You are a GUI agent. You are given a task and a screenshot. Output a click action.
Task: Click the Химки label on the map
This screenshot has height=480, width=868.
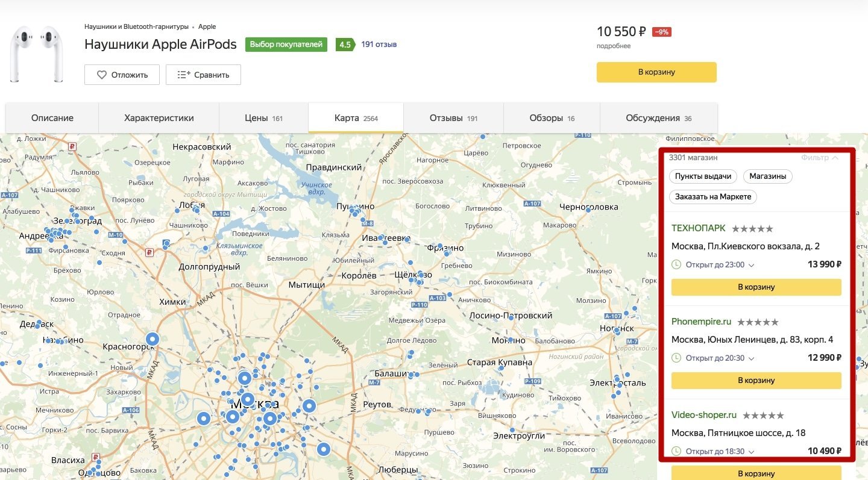[172, 302]
